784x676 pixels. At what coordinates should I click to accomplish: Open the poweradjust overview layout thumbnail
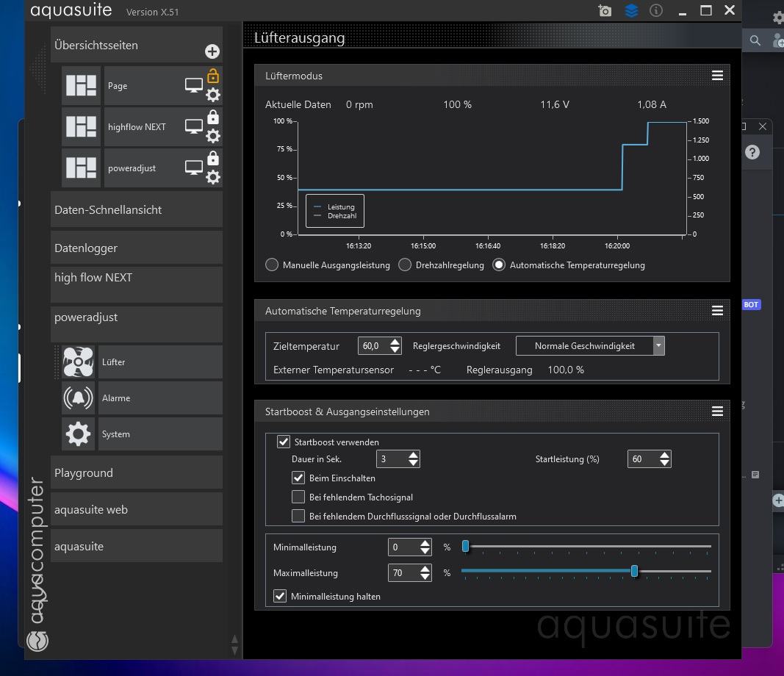click(x=81, y=168)
